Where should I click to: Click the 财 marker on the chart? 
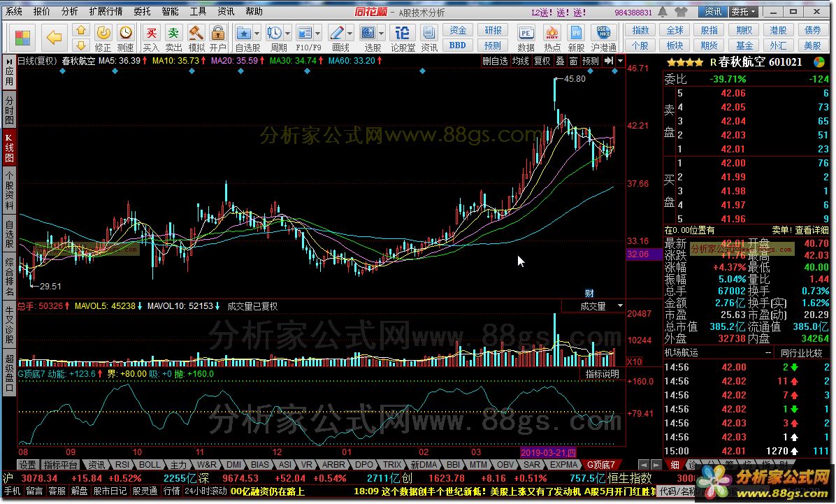point(589,294)
